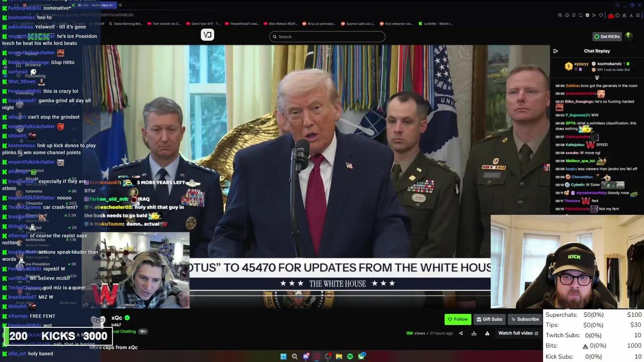Click the xQc channel avatar
This screenshot has height=362, width=644.
click(x=98, y=322)
